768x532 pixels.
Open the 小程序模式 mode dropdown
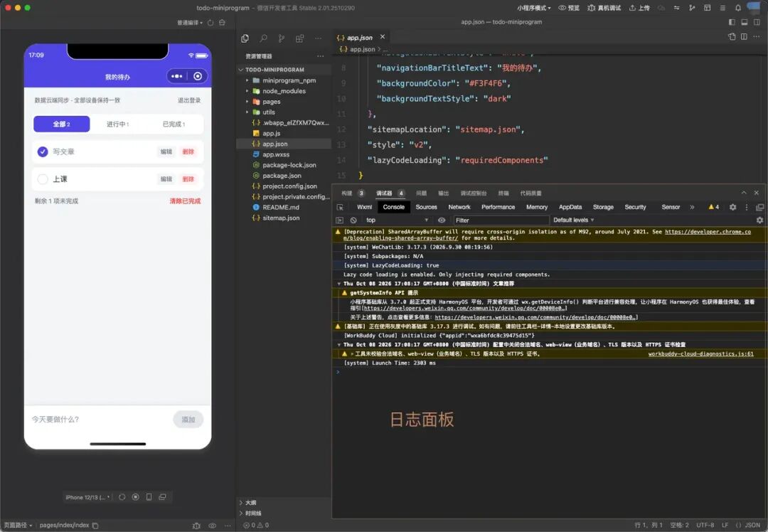pos(534,8)
